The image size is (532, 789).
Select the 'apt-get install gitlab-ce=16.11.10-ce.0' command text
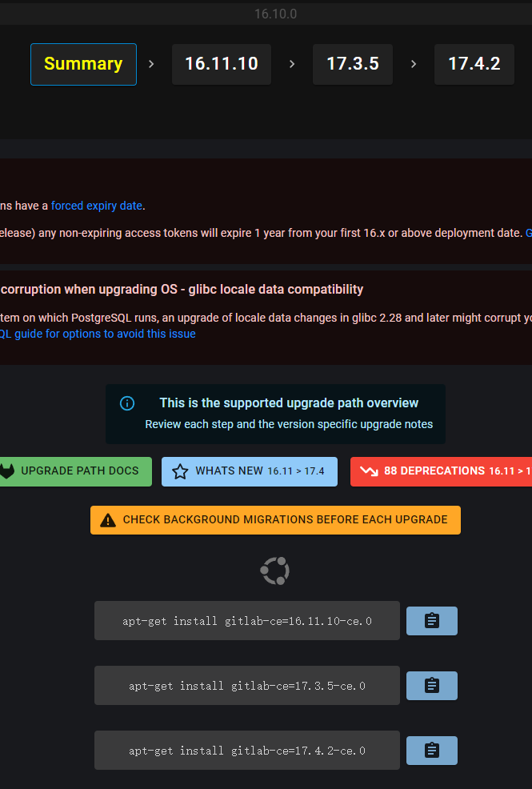click(x=247, y=621)
